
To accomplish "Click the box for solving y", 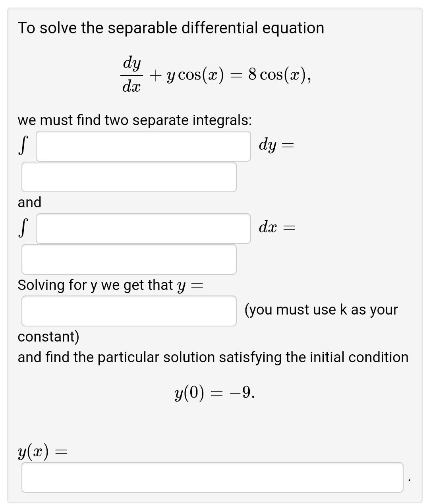I will pyautogui.click(x=128, y=311).
